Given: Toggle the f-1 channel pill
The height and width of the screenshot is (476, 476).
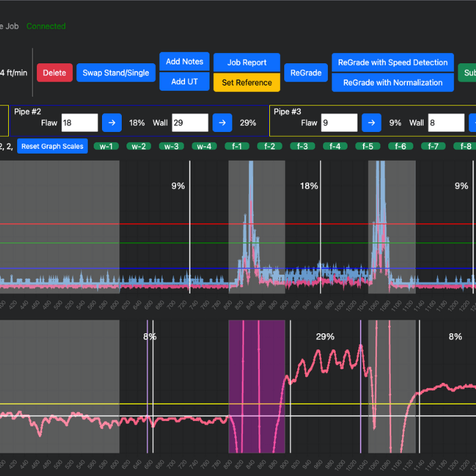Looking at the screenshot, I should pyautogui.click(x=237, y=146).
